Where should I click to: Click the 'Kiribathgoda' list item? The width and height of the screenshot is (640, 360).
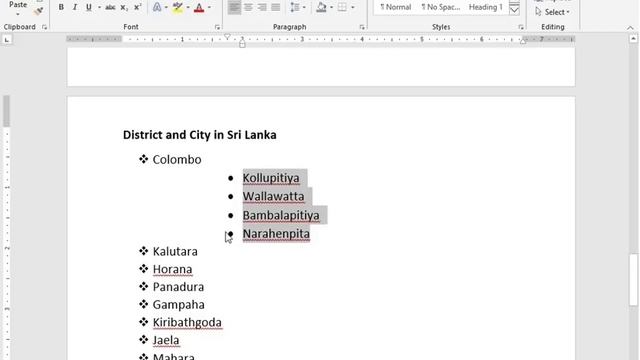coord(187,322)
